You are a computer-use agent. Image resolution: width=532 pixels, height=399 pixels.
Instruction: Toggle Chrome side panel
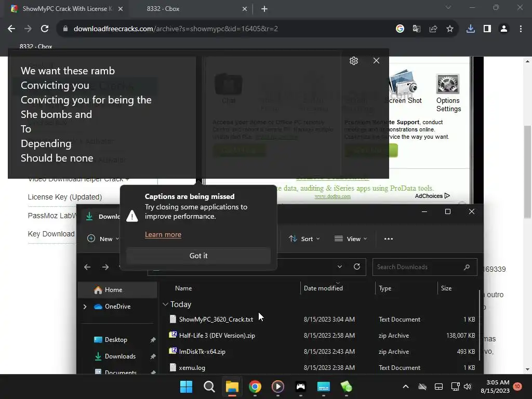tap(487, 29)
